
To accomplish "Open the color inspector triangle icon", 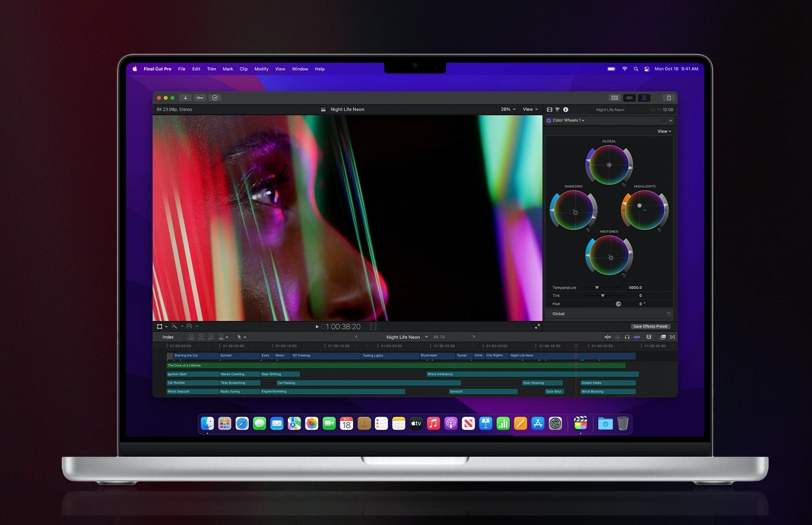I will click(x=557, y=110).
